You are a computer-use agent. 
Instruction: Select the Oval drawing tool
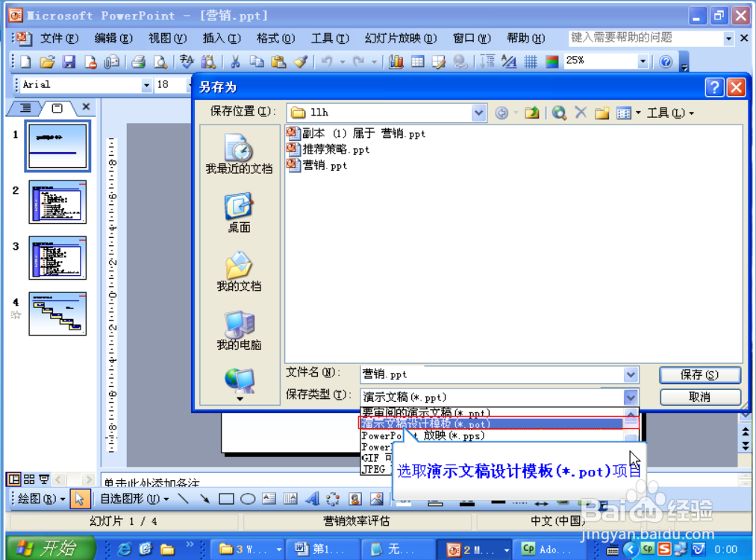click(248, 499)
